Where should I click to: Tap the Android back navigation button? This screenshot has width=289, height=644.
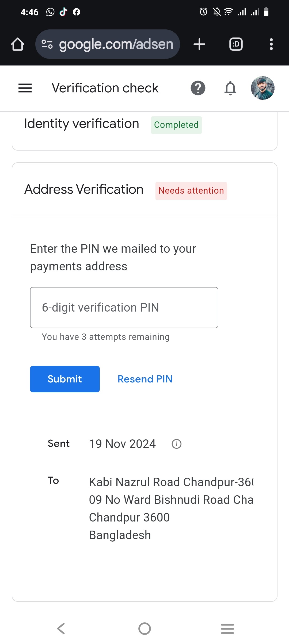click(x=61, y=628)
